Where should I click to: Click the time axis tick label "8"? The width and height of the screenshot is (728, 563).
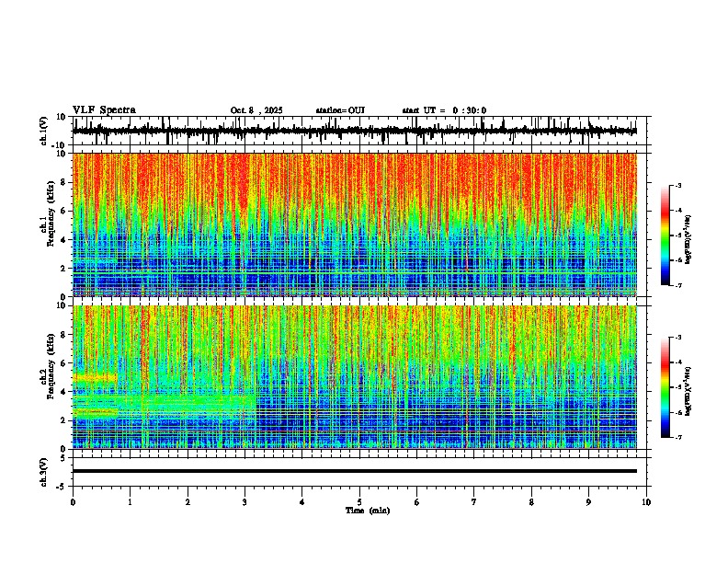pos(531,502)
